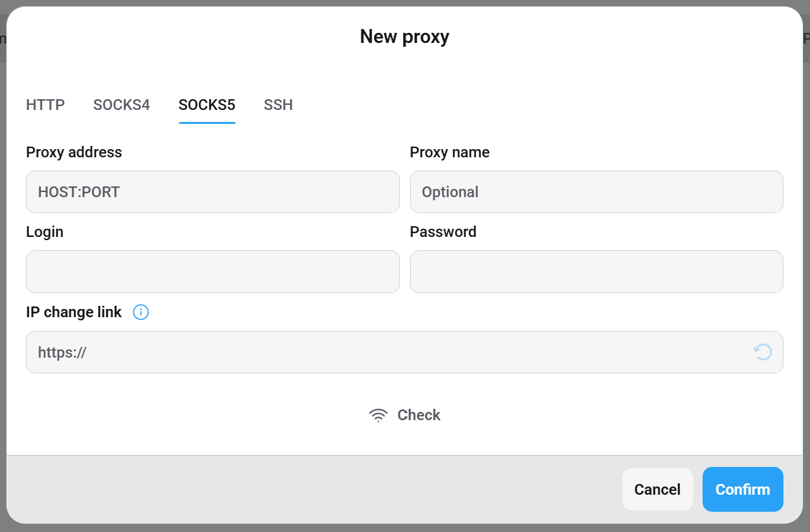Image resolution: width=810 pixels, height=532 pixels.
Task: Click the "IP change link" label text
Action: (73, 312)
